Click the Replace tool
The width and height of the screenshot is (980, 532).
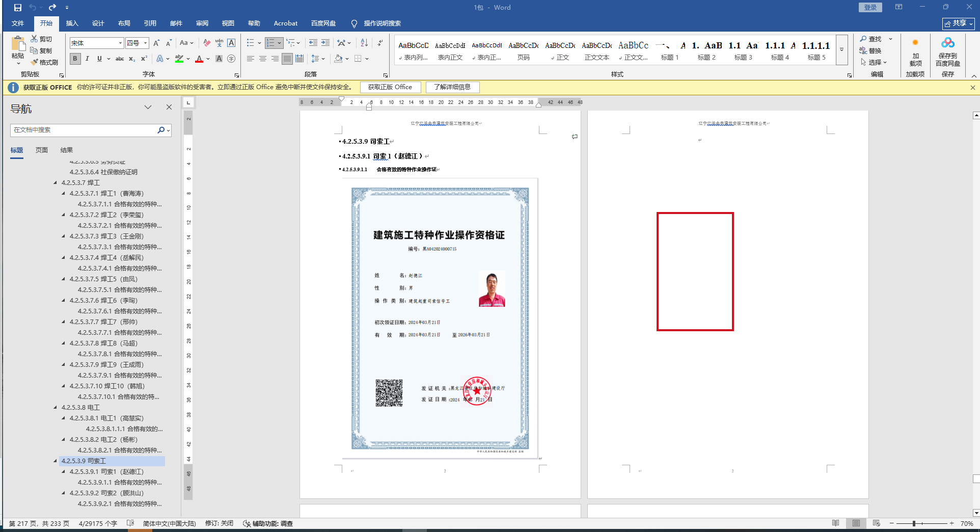click(870, 50)
